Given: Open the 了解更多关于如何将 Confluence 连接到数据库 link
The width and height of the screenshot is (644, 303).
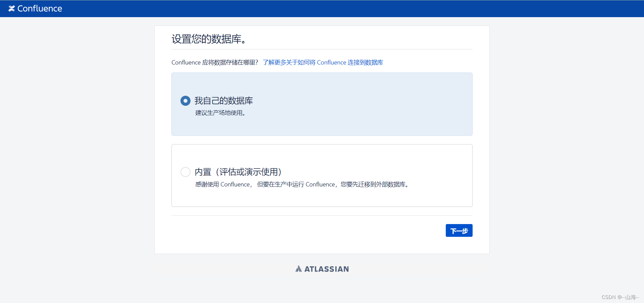Looking at the screenshot, I should (x=323, y=62).
